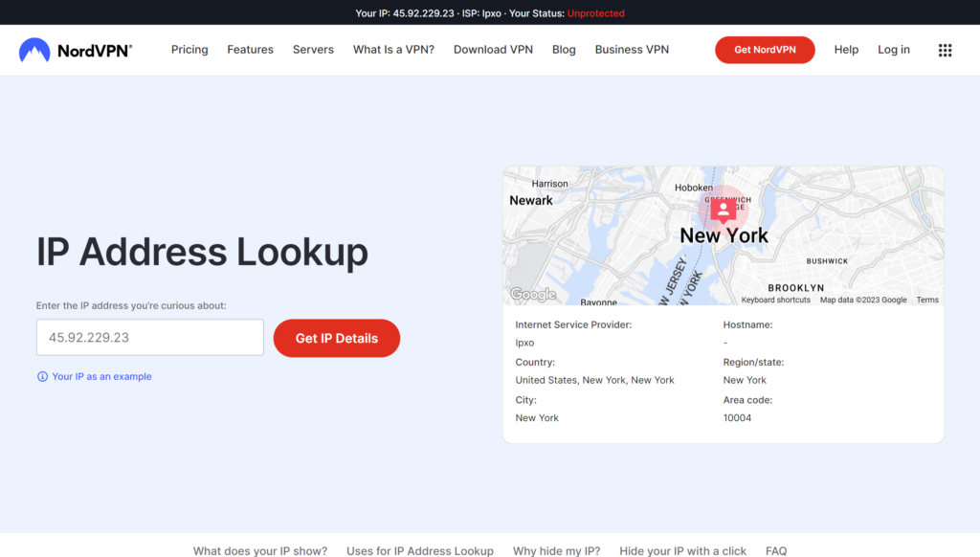Open Keyboard shortcuts on the map
The width and height of the screenshot is (980, 557).
click(x=775, y=301)
